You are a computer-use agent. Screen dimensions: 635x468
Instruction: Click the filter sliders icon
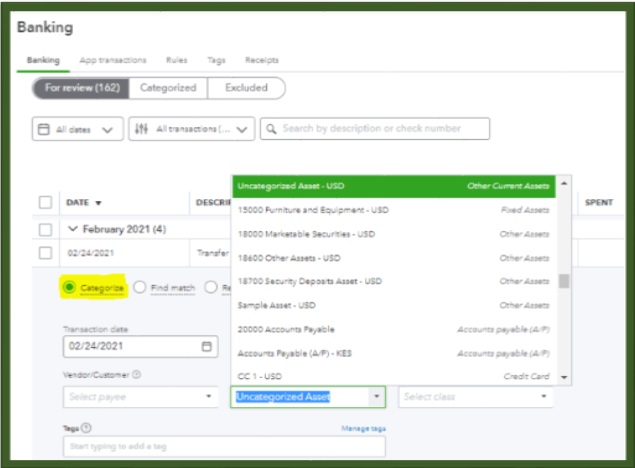[x=141, y=129]
